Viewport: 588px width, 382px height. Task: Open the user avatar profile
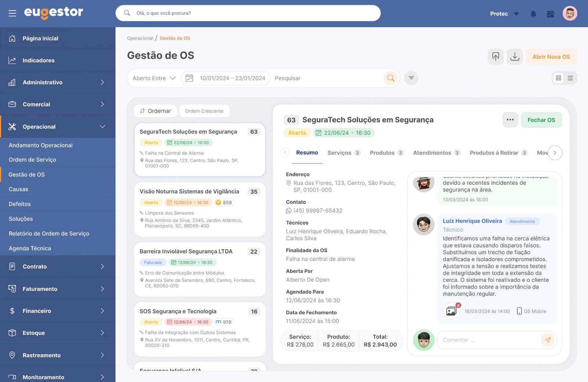pos(570,14)
